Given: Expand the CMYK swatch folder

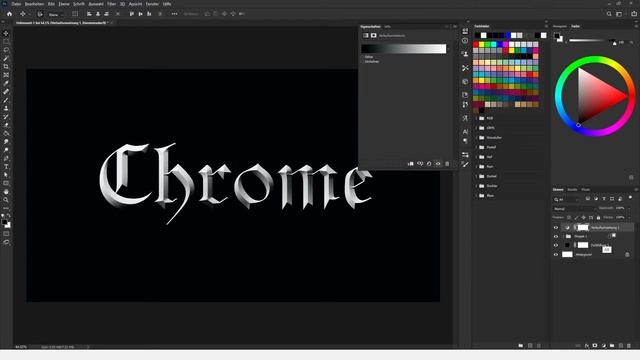Looking at the screenshot, I should pos(476,128).
